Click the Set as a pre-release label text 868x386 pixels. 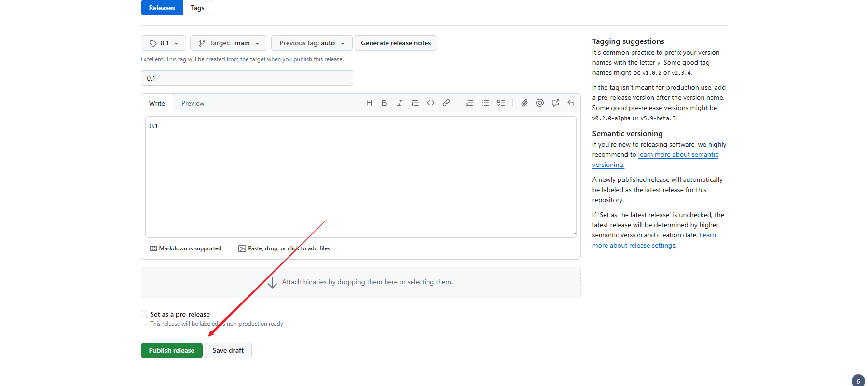(180, 314)
